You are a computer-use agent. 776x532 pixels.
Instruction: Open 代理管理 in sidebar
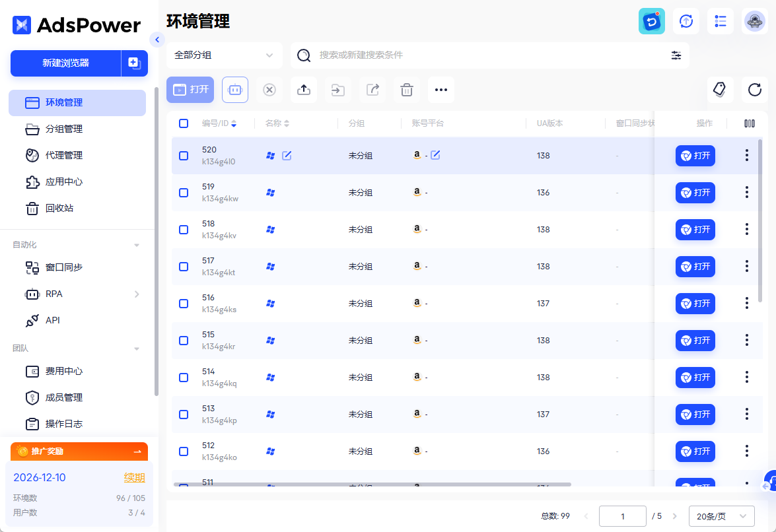coord(77,155)
